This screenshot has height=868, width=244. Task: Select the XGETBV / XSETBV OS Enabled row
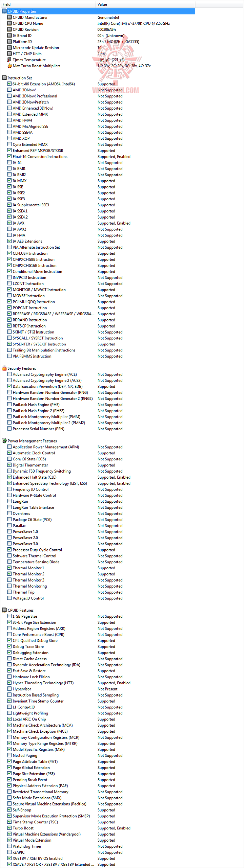click(98, 859)
